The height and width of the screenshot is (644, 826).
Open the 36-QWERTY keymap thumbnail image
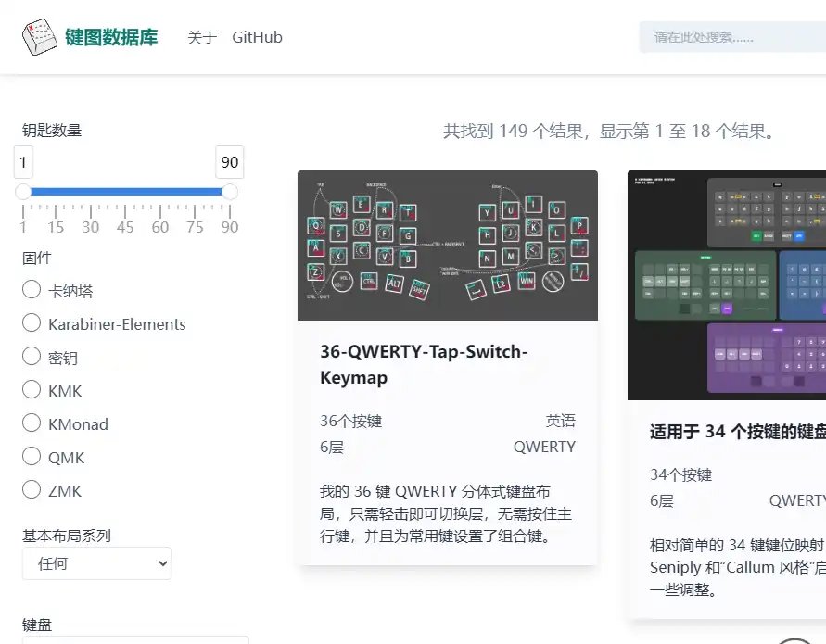click(x=448, y=246)
